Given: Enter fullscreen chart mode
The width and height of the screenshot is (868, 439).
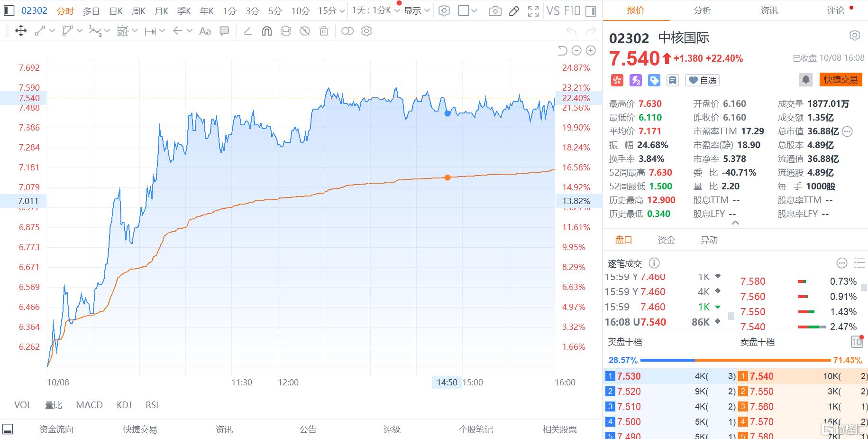Looking at the screenshot, I should pyautogui.click(x=533, y=11).
